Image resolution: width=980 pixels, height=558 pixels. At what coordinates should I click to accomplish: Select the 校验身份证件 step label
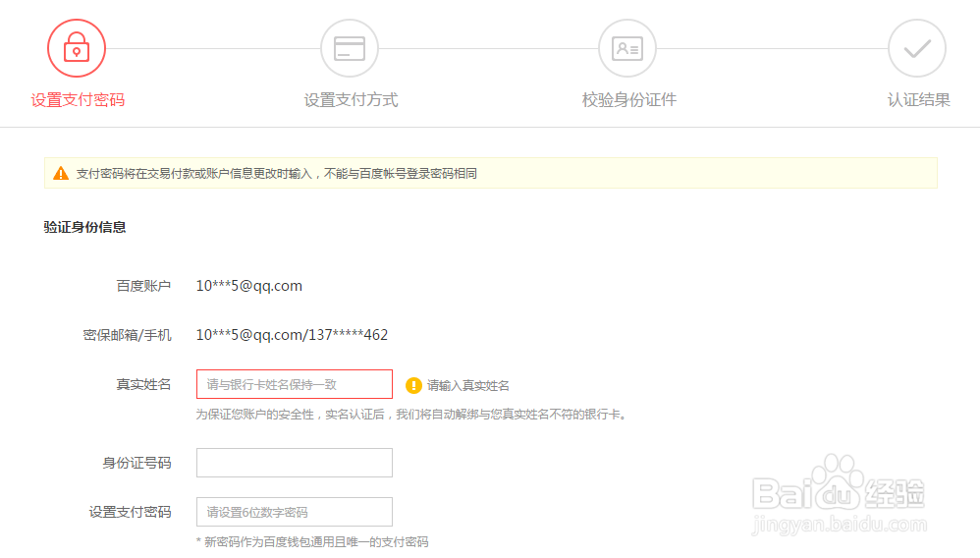[x=628, y=100]
